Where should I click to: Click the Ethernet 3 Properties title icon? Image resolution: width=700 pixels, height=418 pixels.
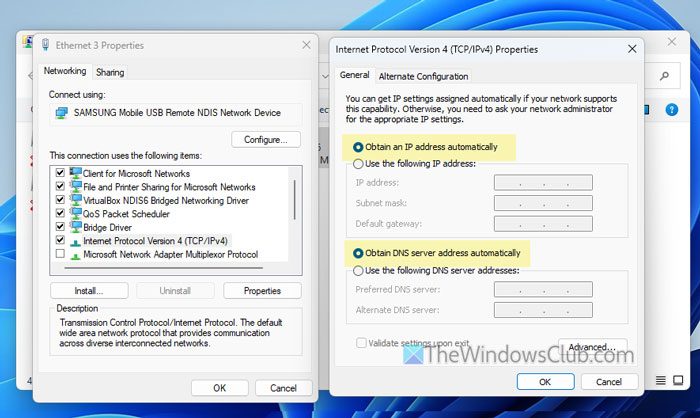click(x=46, y=45)
